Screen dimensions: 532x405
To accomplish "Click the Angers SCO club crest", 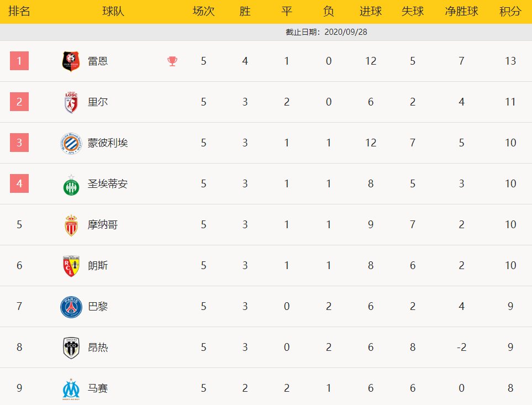I will point(71,348).
